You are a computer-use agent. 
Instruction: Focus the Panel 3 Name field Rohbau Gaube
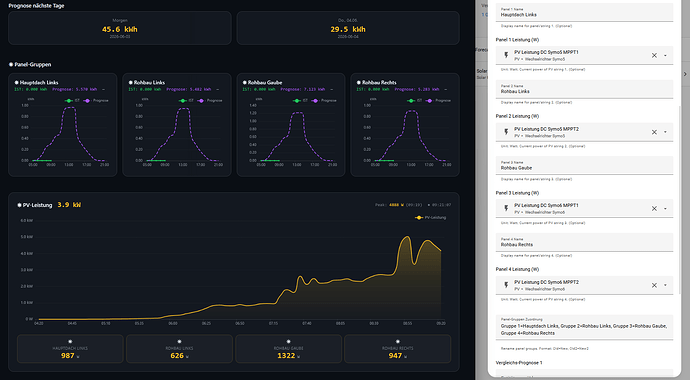(x=584, y=165)
